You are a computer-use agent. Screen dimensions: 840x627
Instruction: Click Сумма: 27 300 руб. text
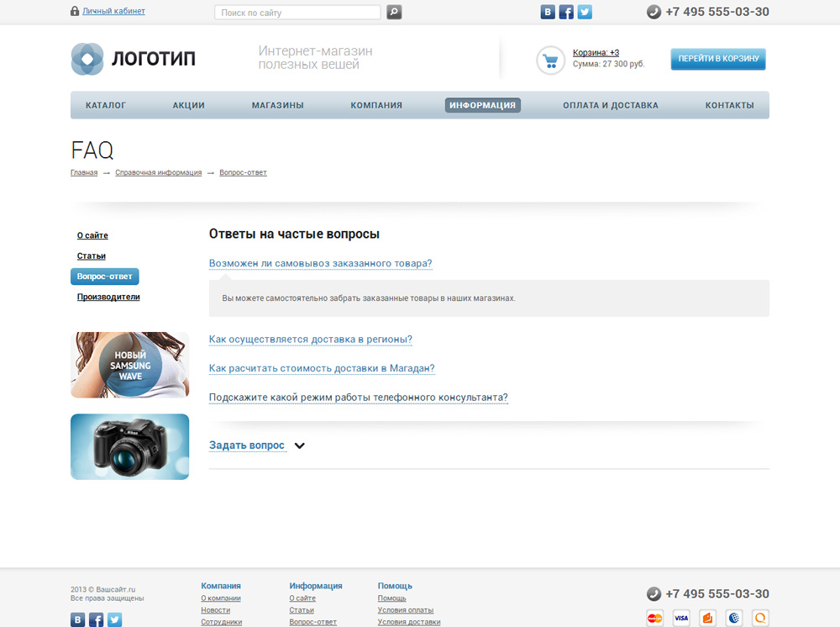608,64
